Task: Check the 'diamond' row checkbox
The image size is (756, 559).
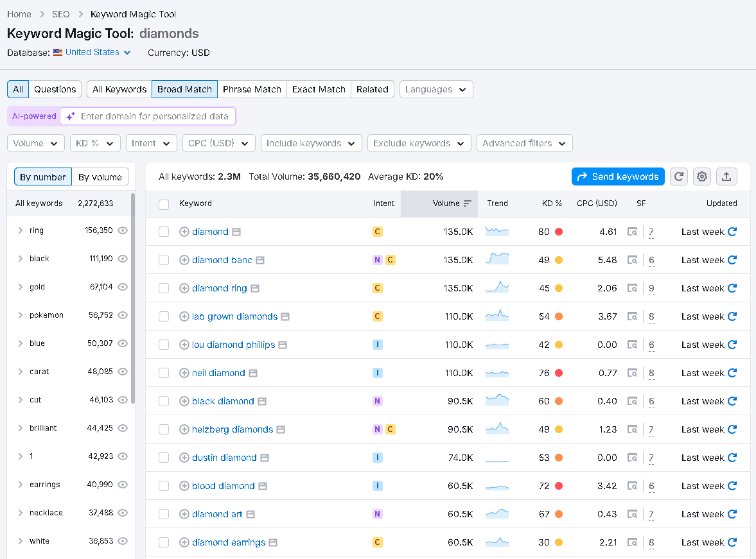Action: coord(164,232)
